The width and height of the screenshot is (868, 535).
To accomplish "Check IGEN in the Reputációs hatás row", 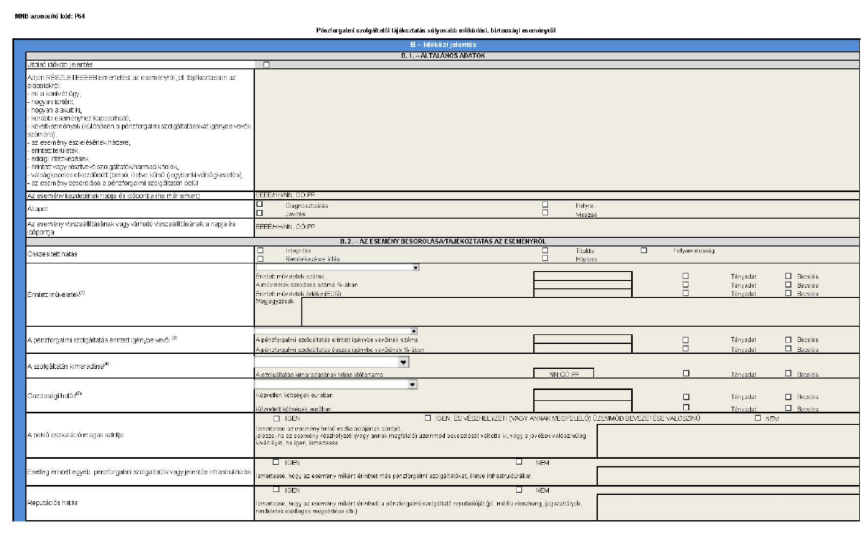I will point(276,490).
